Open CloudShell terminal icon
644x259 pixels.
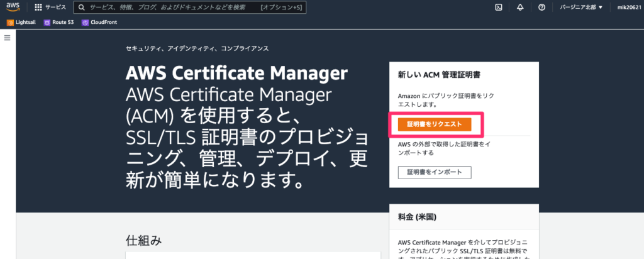coord(499,8)
